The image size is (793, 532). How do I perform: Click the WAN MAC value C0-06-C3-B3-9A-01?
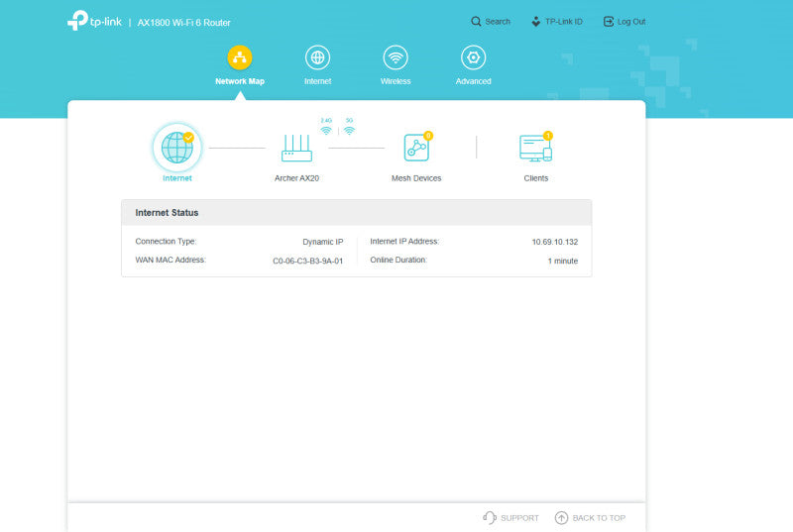click(307, 262)
